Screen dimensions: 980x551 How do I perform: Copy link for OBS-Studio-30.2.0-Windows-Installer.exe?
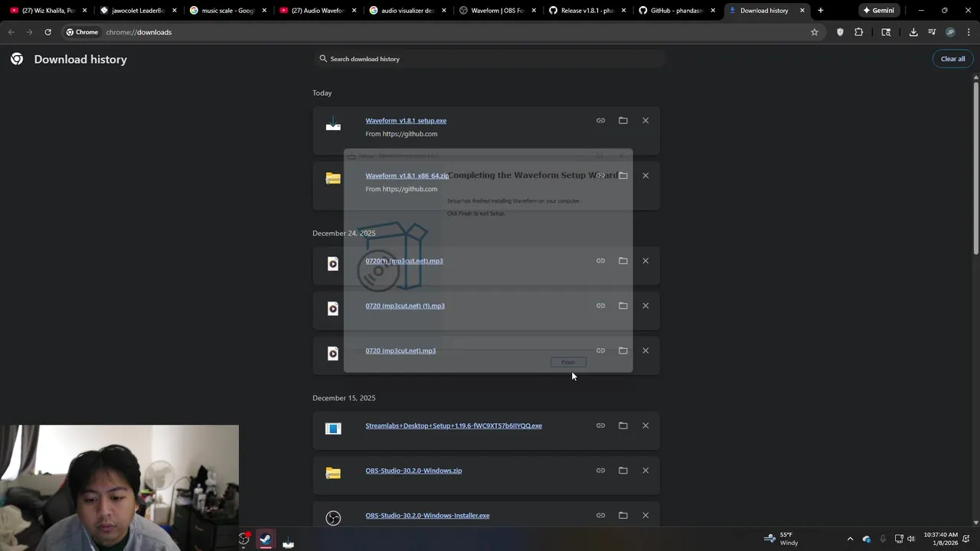[600, 515]
